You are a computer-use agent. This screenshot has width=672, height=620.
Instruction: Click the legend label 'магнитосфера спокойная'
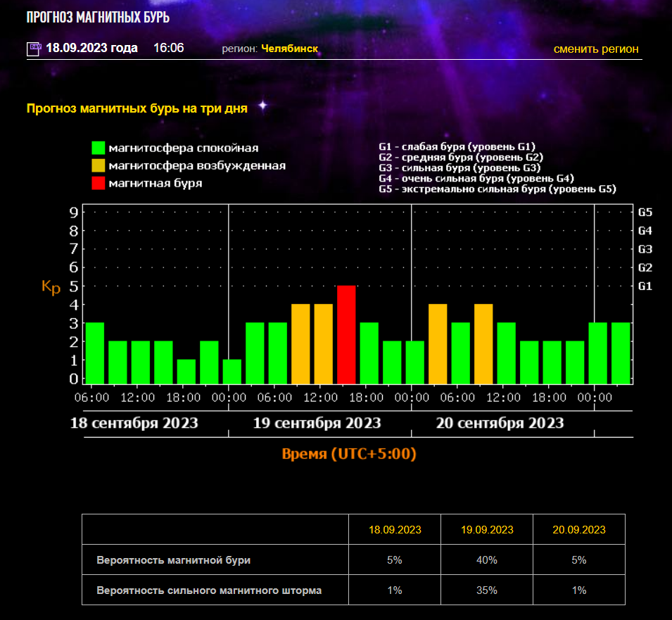coord(184,148)
